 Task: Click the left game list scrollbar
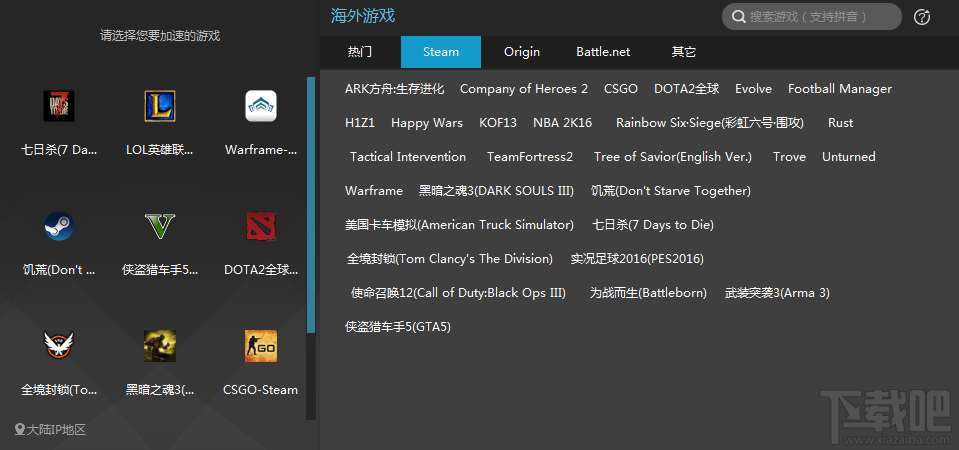[x=311, y=205]
